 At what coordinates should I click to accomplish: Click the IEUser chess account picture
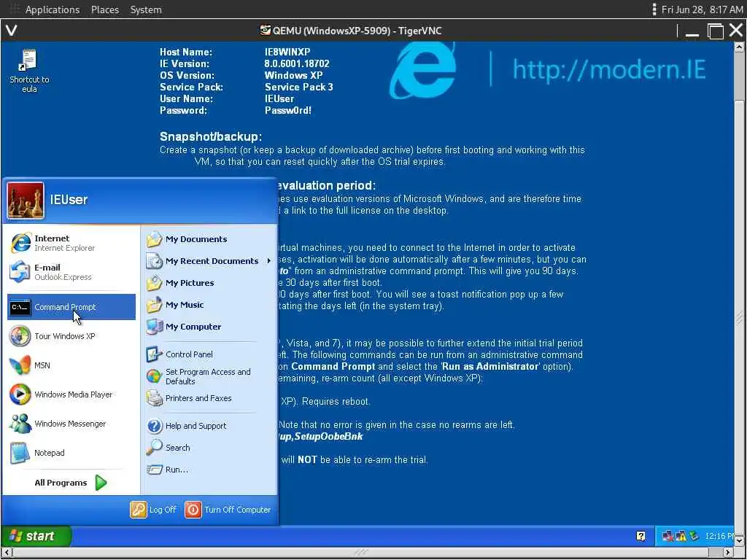26,201
